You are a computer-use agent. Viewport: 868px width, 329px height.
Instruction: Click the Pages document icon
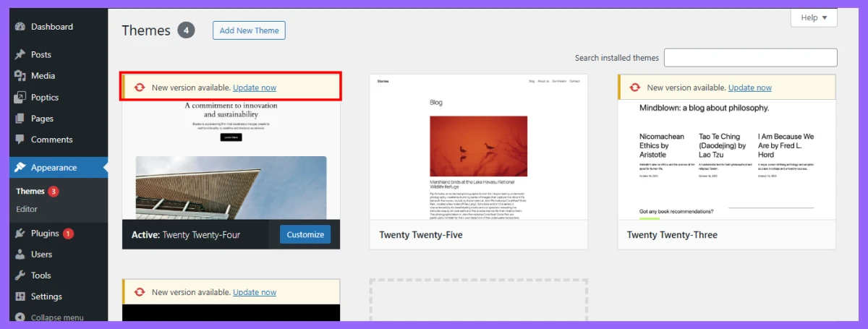(20, 119)
